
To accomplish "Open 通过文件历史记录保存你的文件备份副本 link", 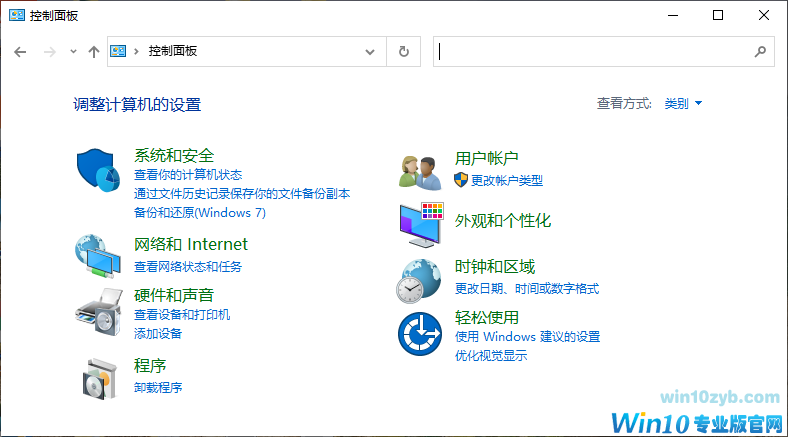I will coord(242,194).
